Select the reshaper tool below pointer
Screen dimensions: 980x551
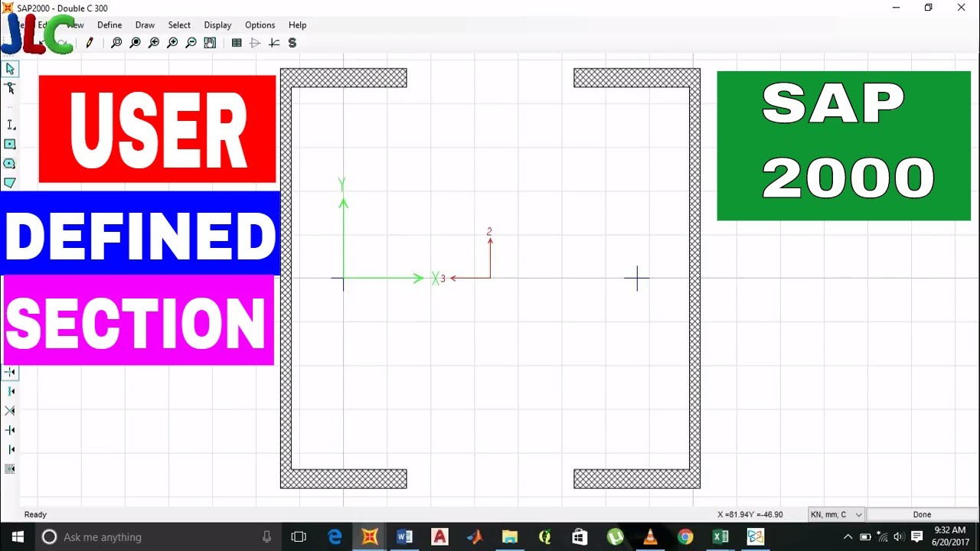click(x=10, y=88)
